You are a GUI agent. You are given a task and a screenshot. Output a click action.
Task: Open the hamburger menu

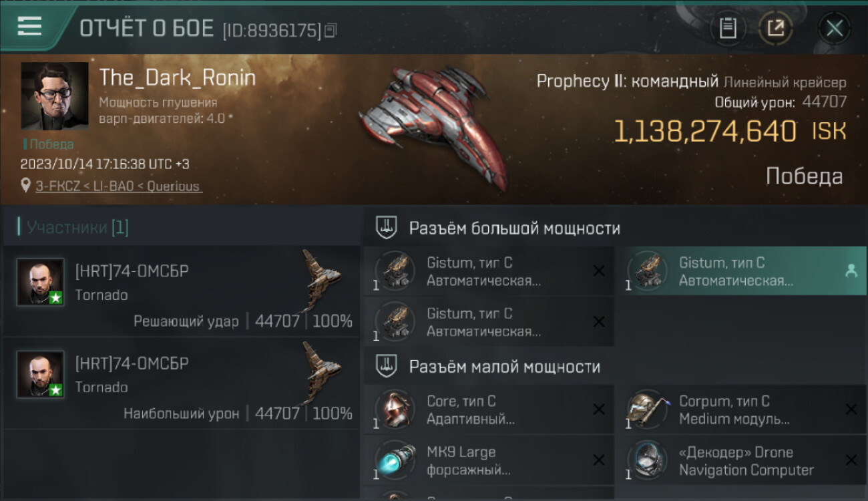[x=29, y=27]
